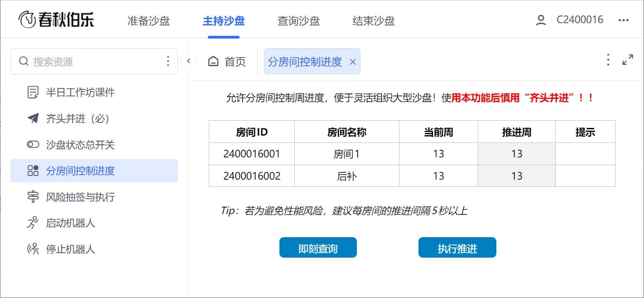This screenshot has width=644, height=298.
Task: Click the 半日工作坊课件 document icon
Action: [x=33, y=93]
